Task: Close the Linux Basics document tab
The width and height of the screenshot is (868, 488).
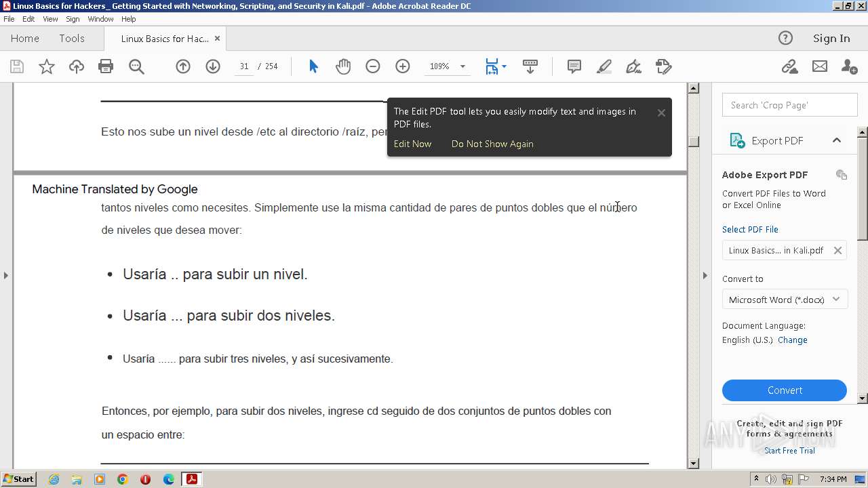Action: (217, 39)
